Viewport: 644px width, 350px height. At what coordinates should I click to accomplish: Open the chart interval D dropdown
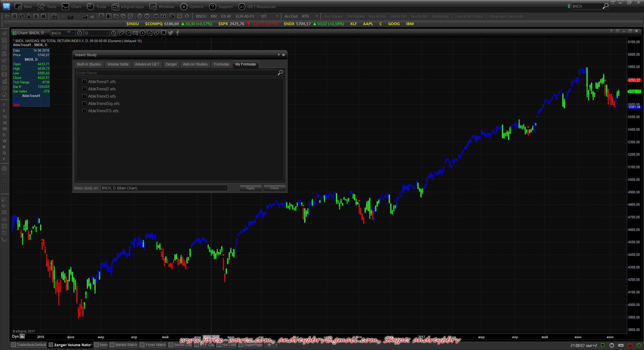pos(107,33)
